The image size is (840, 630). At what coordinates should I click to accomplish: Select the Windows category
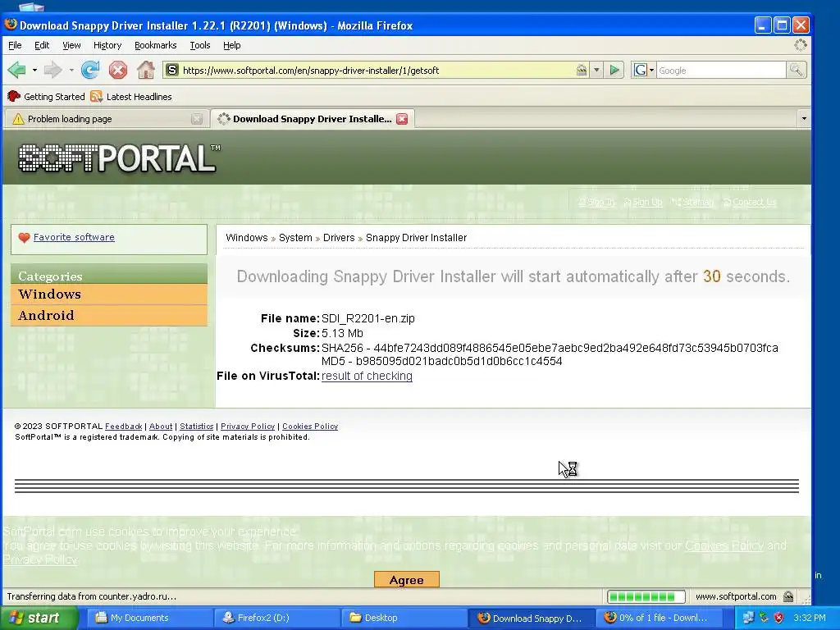click(x=109, y=294)
